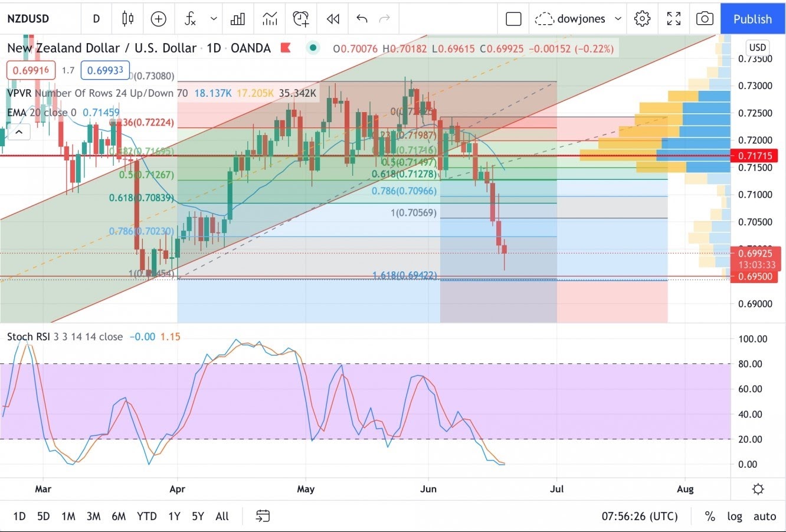Expand the dowjones layout dropdown arrow
The height and width of the screenshot is (532, 786).
[x=618, y=19]
